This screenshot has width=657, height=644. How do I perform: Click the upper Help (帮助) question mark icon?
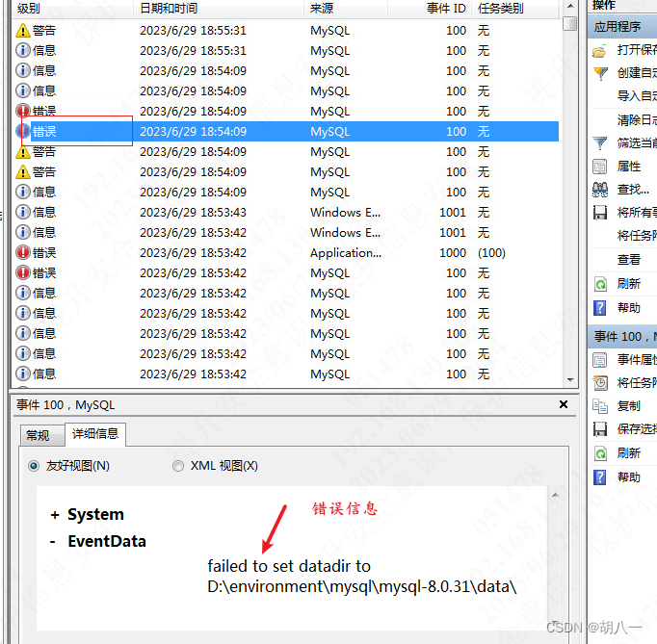pos(600,308)
